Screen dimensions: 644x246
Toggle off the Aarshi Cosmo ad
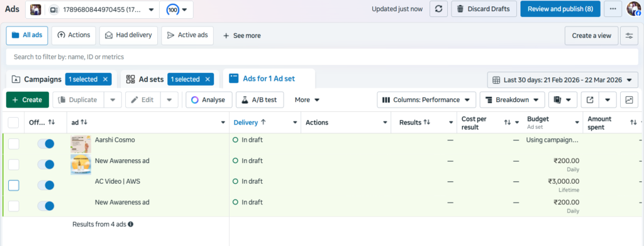pyautogui.click(x=45, y=143)
